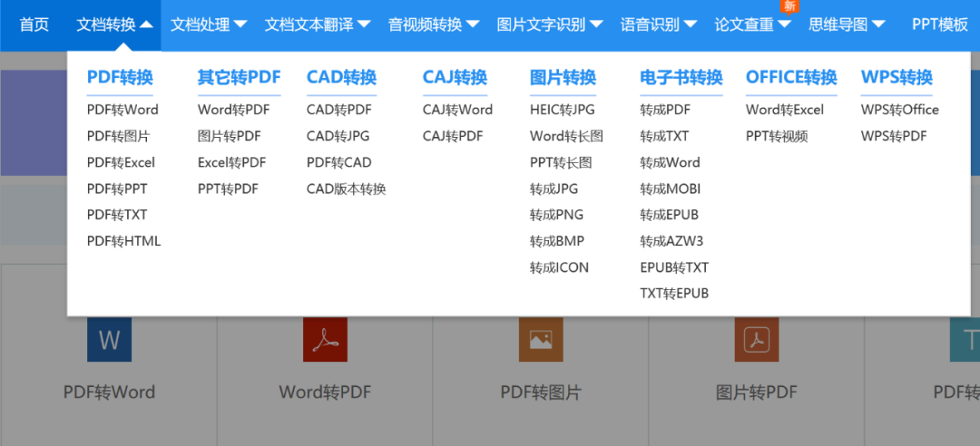Select the OFFICE转换 column heading

click(791, 78)
